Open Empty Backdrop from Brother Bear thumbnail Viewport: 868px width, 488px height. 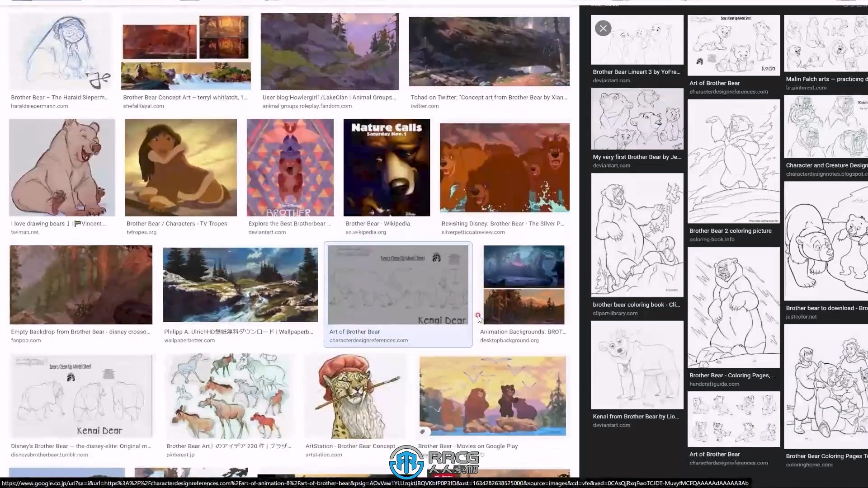tap(81, 285)
